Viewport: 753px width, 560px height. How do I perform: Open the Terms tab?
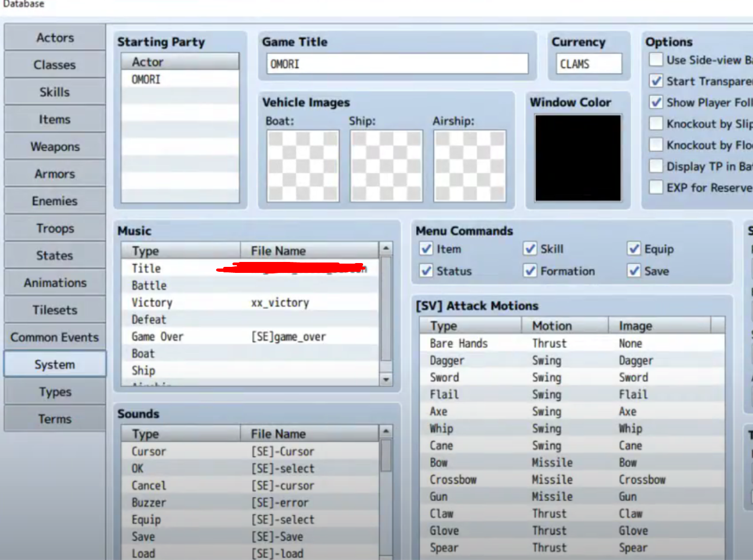[x=55, y=419]
